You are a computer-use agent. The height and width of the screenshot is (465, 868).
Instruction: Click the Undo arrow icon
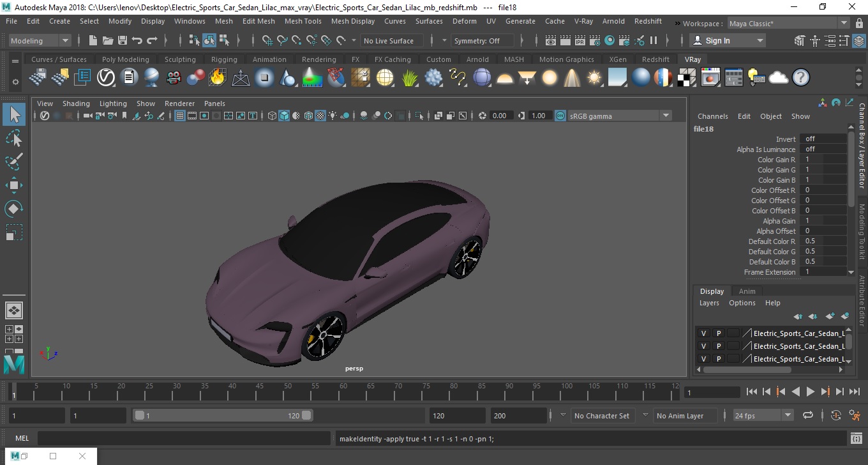(137, 40)
